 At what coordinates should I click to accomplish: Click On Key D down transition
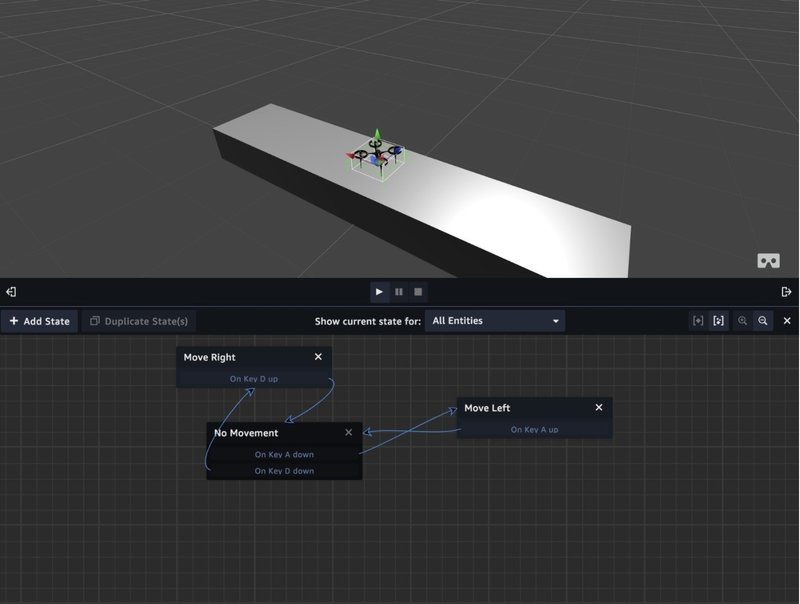[x=284, y=471]
